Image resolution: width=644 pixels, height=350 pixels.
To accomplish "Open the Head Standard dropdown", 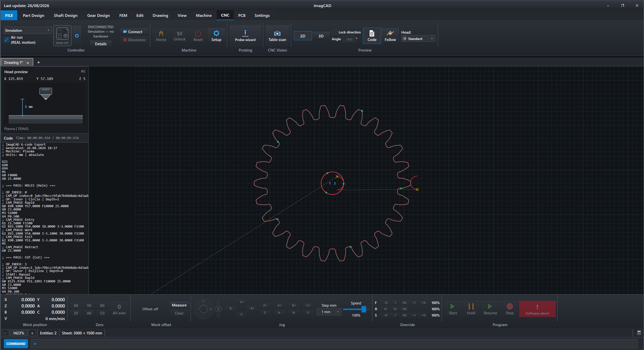I will (418, 39).
